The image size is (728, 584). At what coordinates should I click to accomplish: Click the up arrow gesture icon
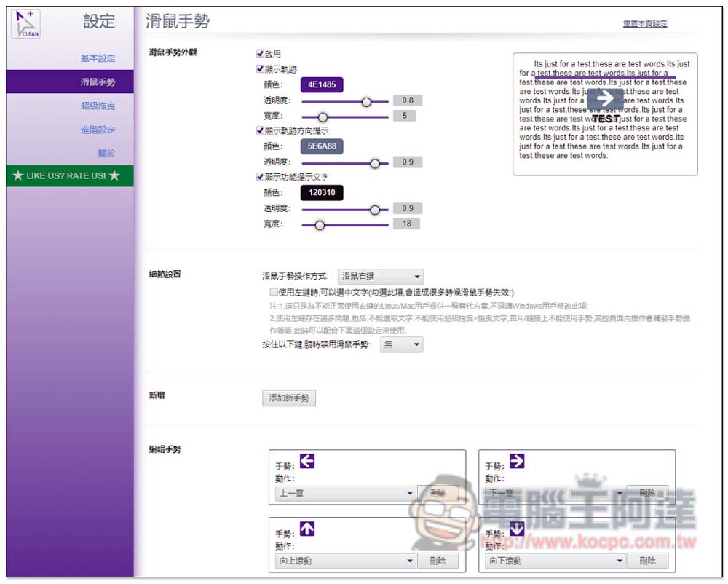click(x=307, y=529)
